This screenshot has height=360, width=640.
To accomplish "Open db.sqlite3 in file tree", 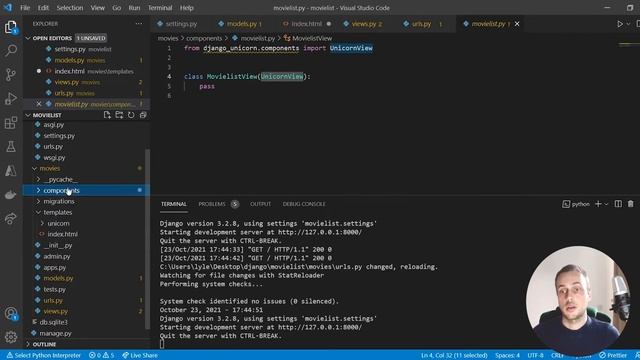I will coord(53,322).
